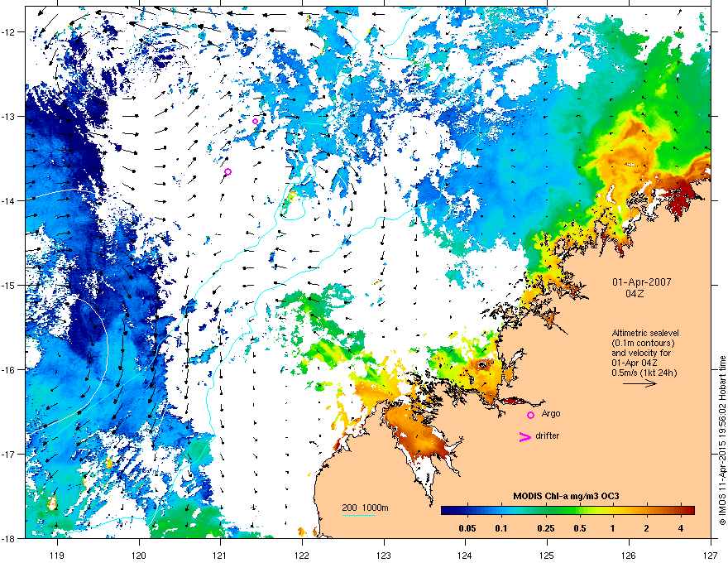
Task: Click the colorbar value '0.1'
Action: (x=501, y=528)
